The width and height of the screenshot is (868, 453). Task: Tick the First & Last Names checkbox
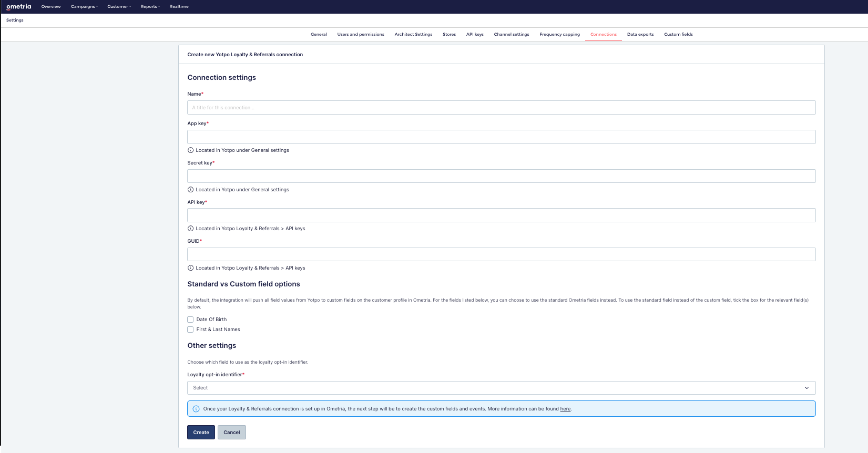[x=190, y=330]
